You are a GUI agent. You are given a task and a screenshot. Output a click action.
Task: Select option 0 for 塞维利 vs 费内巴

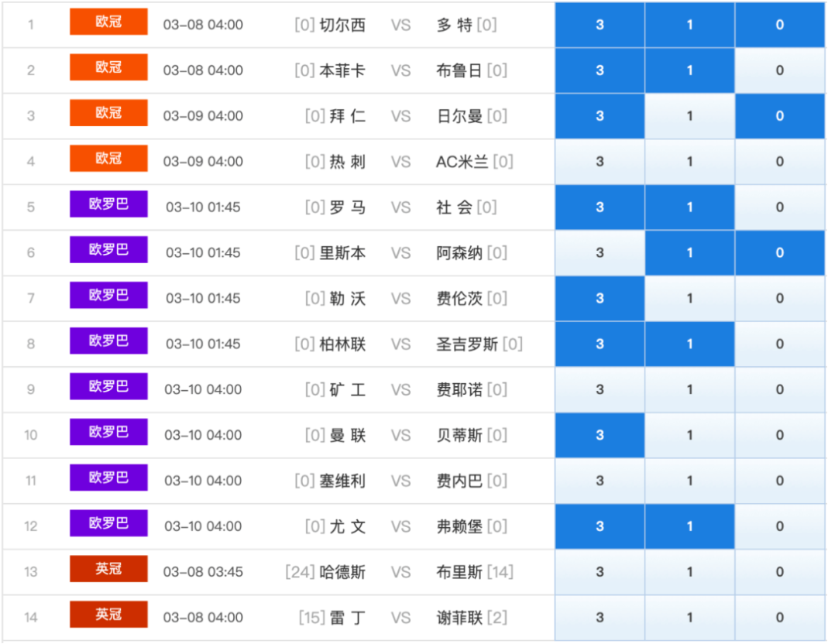[780, 481]
